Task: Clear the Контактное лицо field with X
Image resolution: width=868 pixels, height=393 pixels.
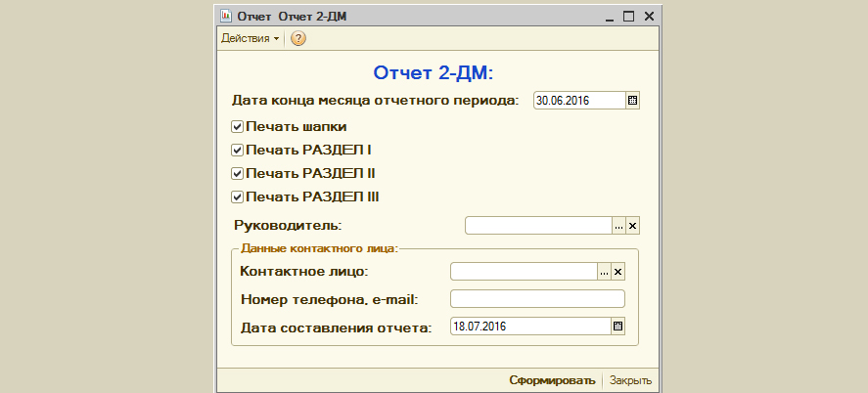Action: tap(617, 272)
